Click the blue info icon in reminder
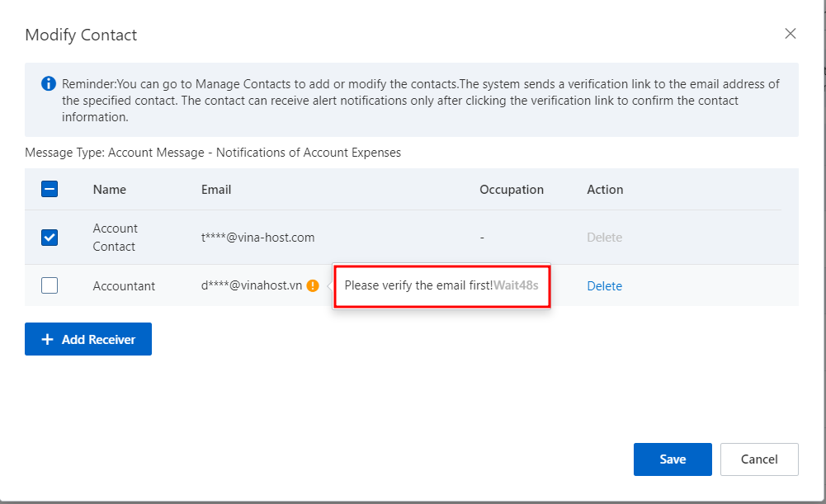This screenshot has width=826, height=504. [49, 84]
